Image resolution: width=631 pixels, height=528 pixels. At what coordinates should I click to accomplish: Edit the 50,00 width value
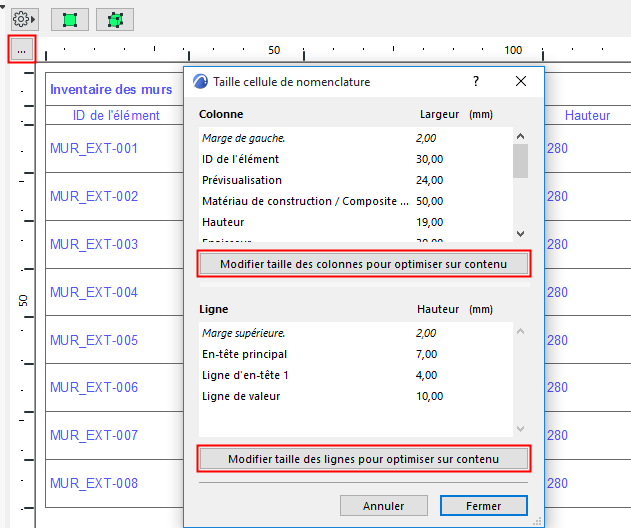pos(429,201)
